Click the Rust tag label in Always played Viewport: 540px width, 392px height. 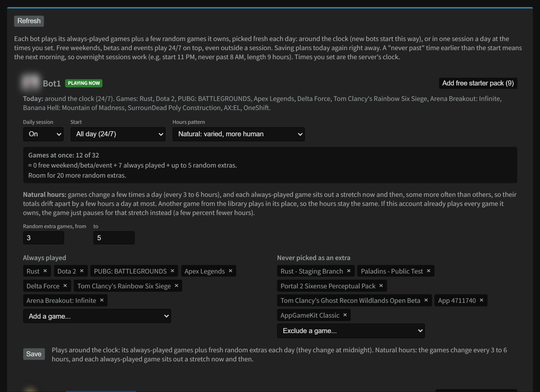click(33, 271)
